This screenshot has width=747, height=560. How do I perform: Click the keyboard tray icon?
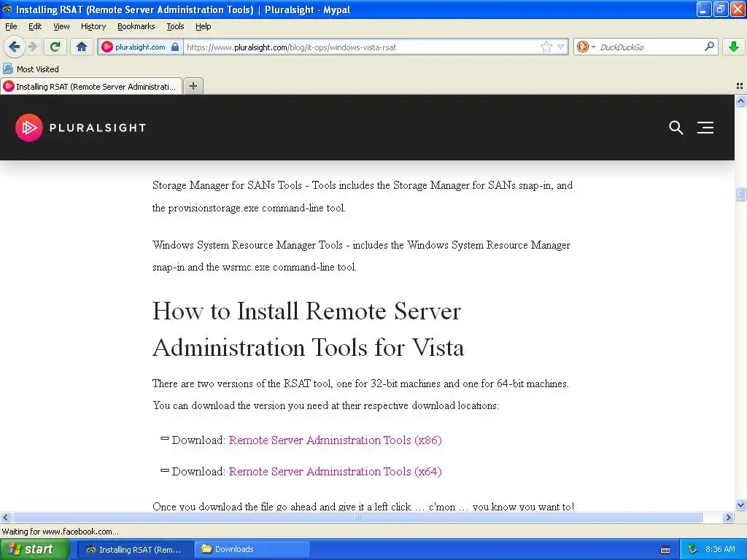click(x=665, y=550)
